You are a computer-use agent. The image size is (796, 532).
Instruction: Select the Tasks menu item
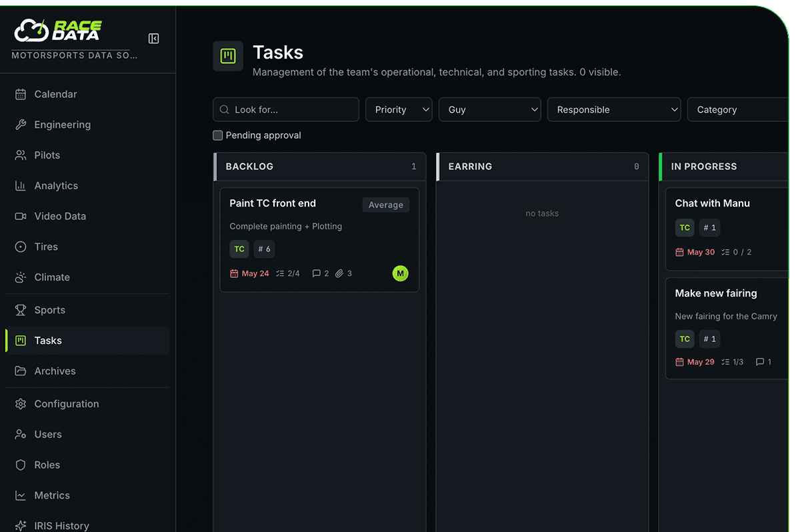point(87,341)
